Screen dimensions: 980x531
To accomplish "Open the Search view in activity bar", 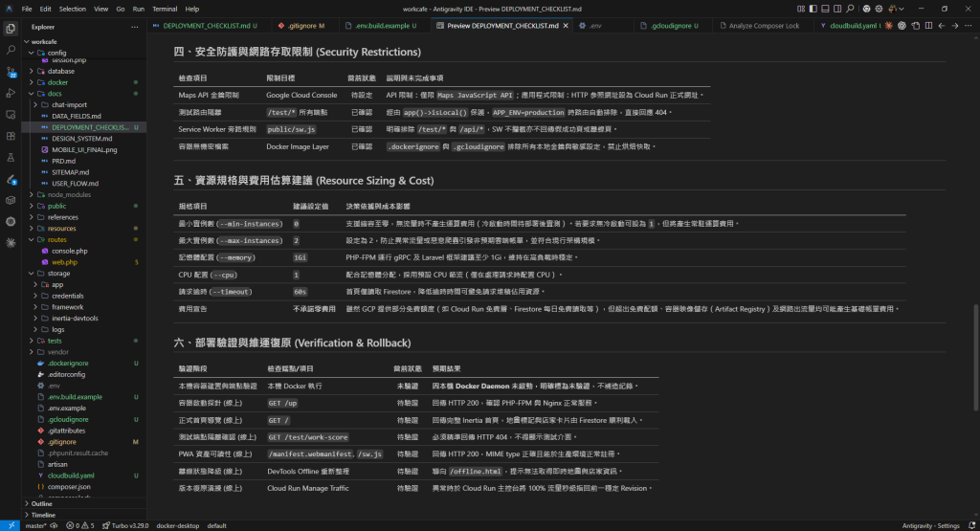I will 11,50.
